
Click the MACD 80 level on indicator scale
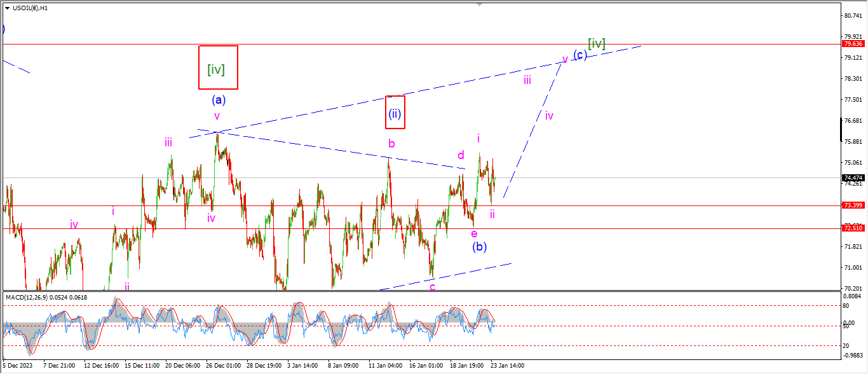point(847,305)
